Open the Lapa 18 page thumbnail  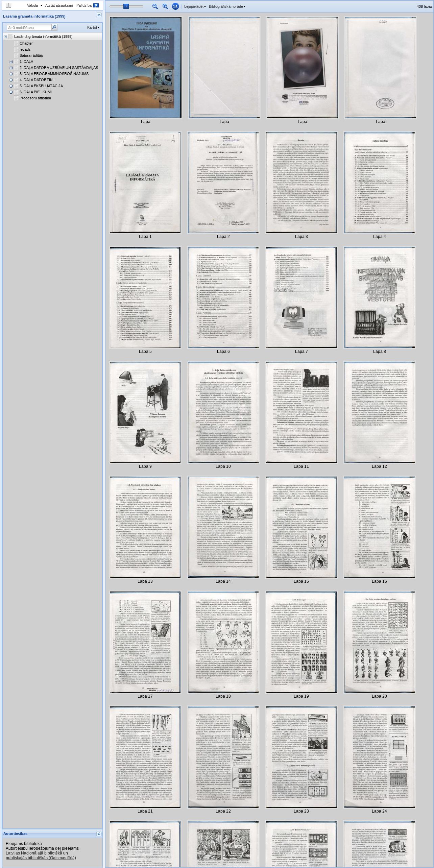(223, 642)
